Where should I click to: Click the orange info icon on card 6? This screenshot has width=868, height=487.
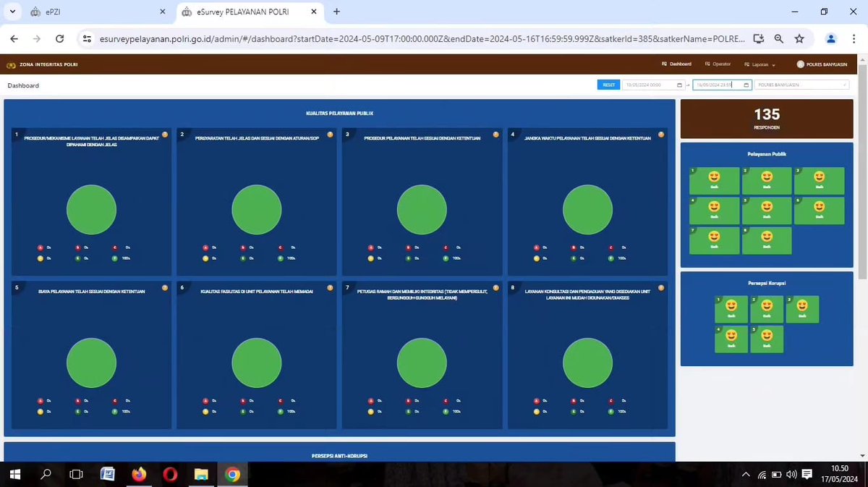pyautogui.click(x=331, y=287)
